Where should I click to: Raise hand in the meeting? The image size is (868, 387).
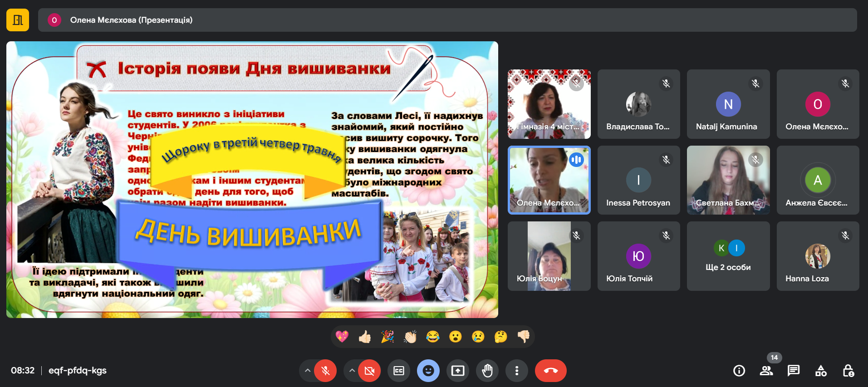[487, 371]
